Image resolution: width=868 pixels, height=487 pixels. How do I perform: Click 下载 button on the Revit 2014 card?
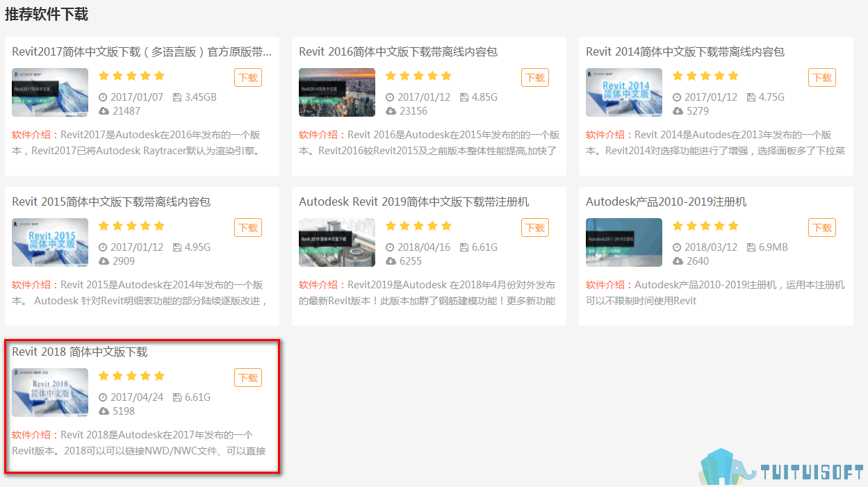pos(822,78)
